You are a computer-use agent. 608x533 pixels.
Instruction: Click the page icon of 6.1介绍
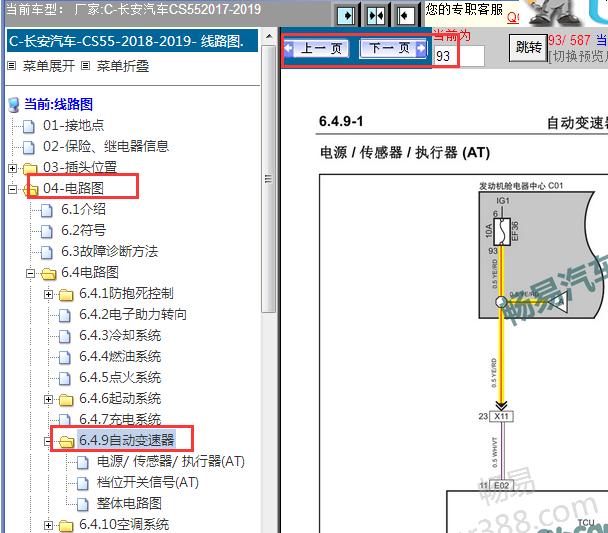point(47,211)
